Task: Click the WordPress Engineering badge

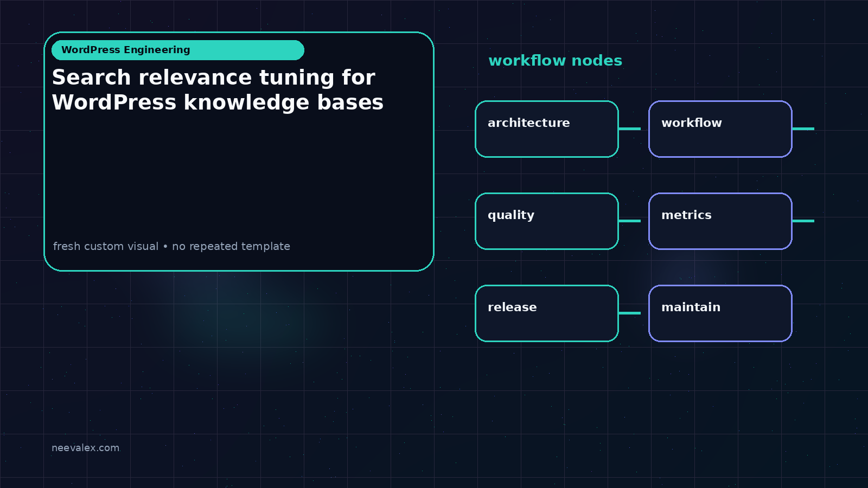Action: click(178, 50)
